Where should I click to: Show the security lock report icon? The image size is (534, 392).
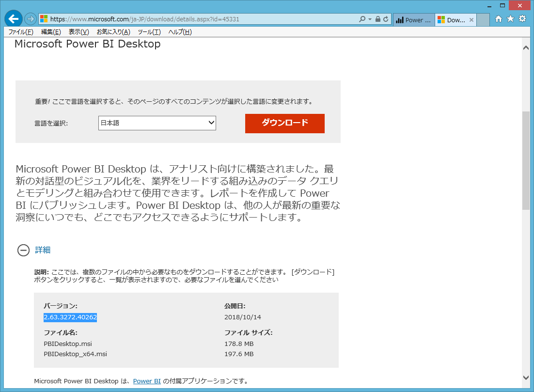tap(377, 19)
